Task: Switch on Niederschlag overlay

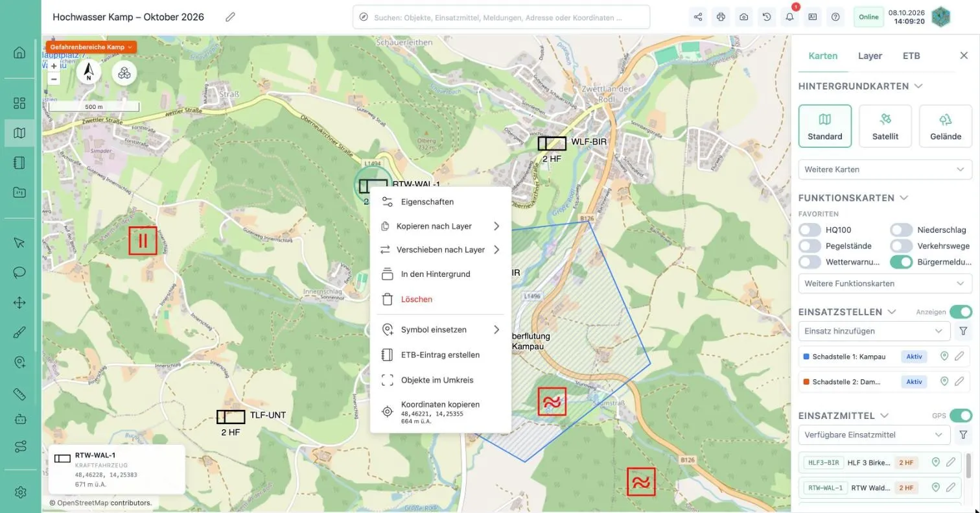Action: tap(901, 230)
